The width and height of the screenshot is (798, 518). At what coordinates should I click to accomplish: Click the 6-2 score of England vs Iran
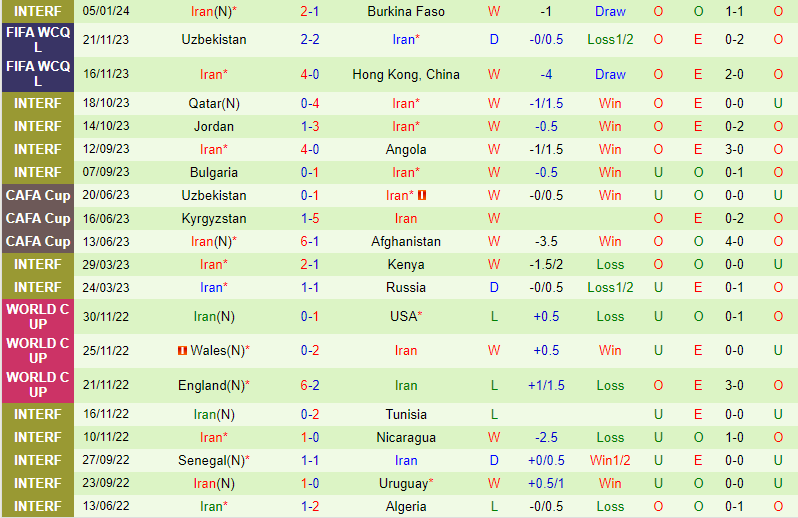click(310, 385)
